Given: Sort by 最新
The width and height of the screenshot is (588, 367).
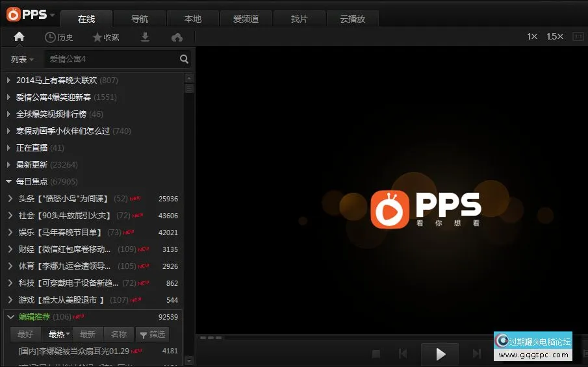Looking at the screenshot, I should coord(87,335).
